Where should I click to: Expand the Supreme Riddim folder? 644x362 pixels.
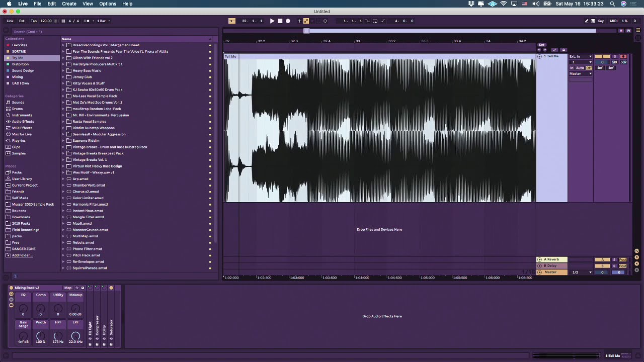click(x=63, y=141)
